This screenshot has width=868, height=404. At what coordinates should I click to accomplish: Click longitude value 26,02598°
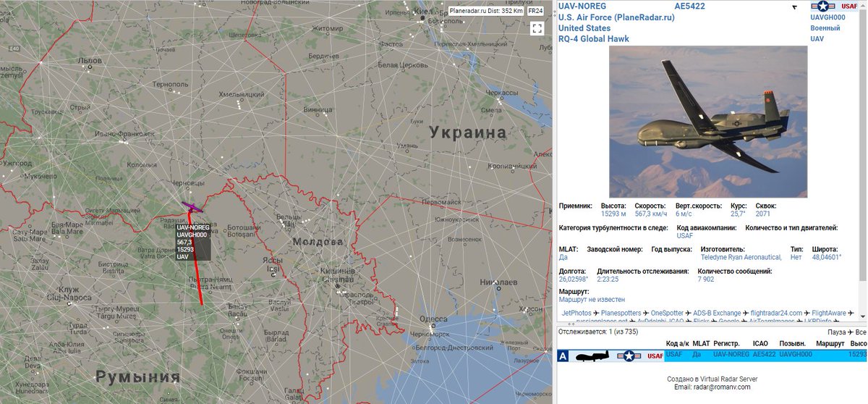coord(574,279)
